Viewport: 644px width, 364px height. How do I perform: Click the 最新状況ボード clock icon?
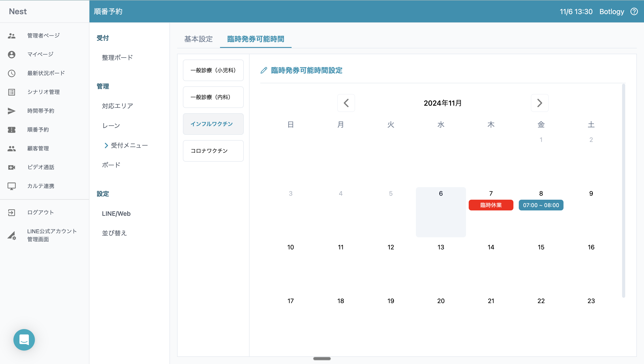[11, 73]
